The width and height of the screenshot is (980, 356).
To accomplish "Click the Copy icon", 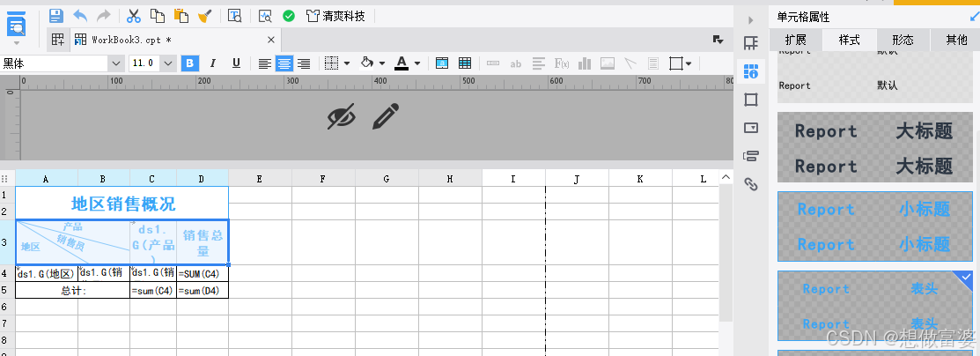I will point(158,16).
